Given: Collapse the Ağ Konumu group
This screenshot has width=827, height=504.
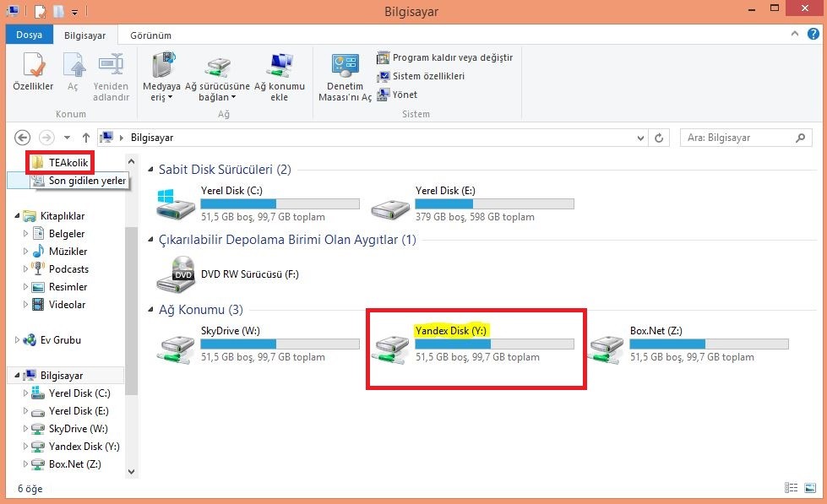Looking at the screenshot, I should pos(151,310).
